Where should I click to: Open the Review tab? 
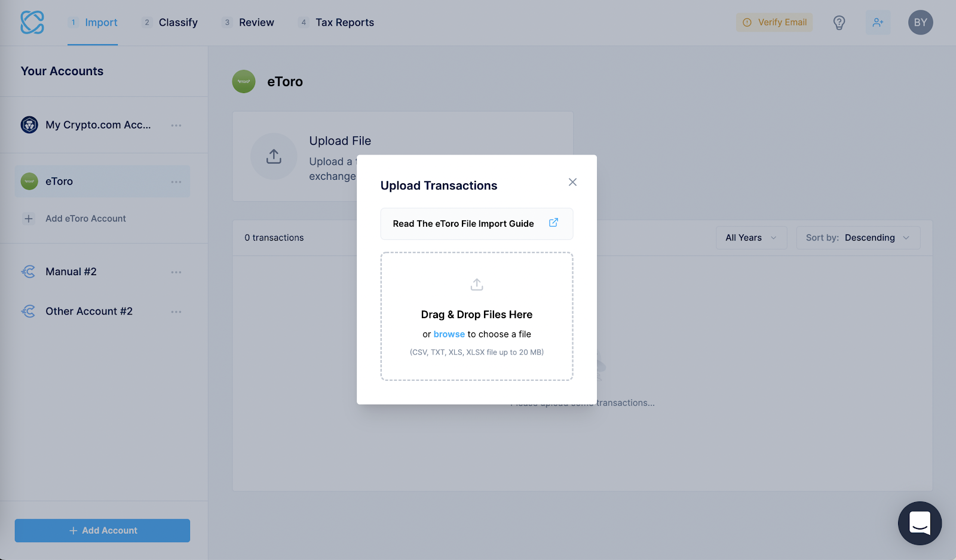(248, 23)
